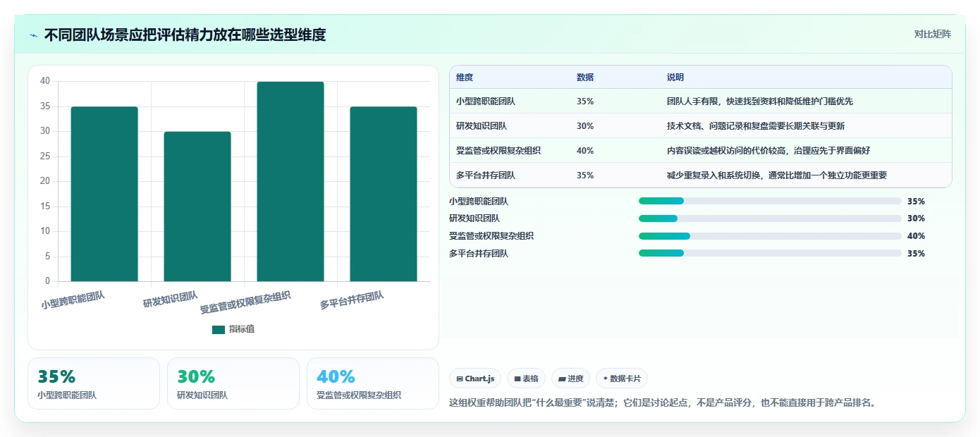Screen dimensions: 980x437
Task: Click description starting 减少重复录入
Action: (x=777, y=176)
